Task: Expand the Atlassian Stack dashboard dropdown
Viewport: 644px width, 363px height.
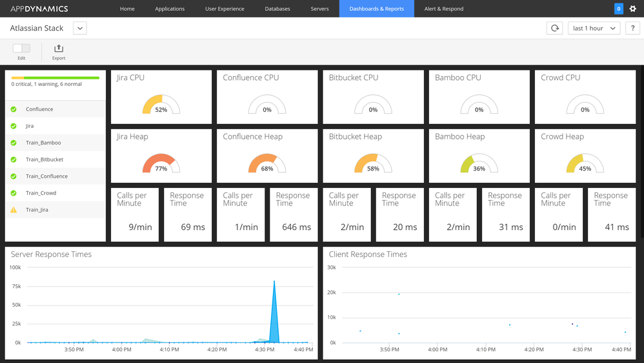Action: pyautogui.click(x=79, y=28)
